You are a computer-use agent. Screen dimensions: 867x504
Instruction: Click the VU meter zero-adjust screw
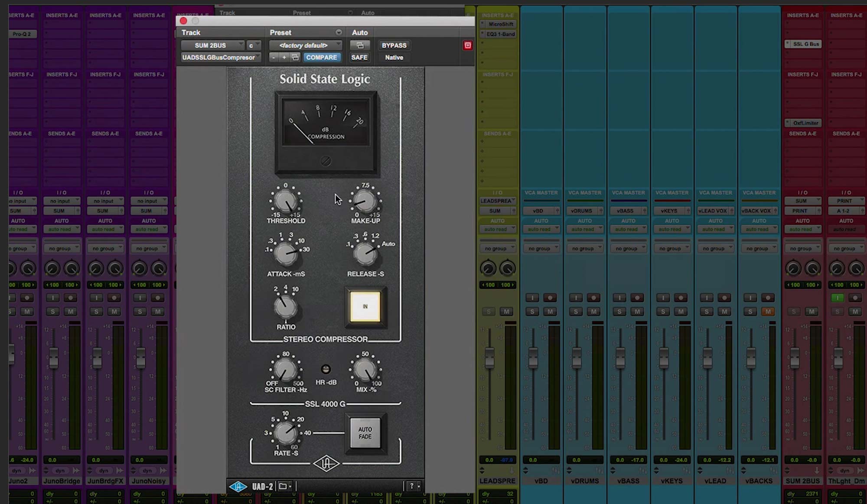click(326, 161)
